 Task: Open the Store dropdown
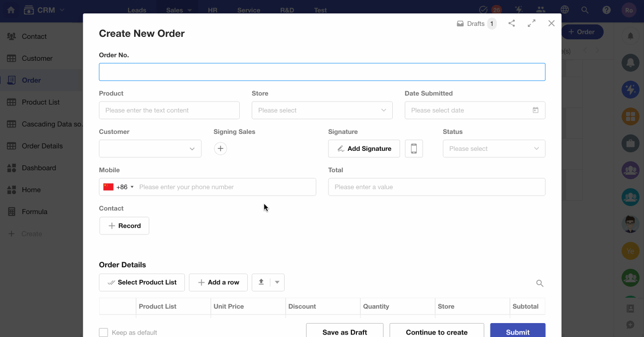click(322, 111)
